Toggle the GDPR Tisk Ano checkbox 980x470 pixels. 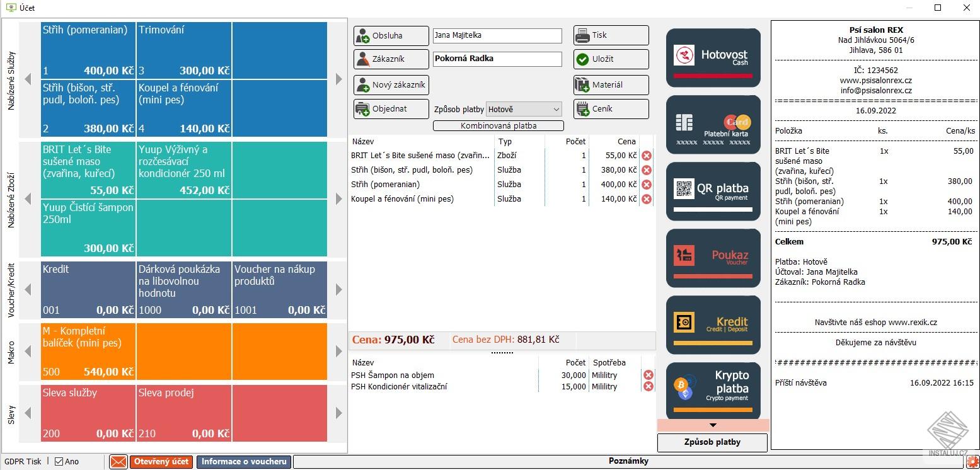tap(58, 461)
